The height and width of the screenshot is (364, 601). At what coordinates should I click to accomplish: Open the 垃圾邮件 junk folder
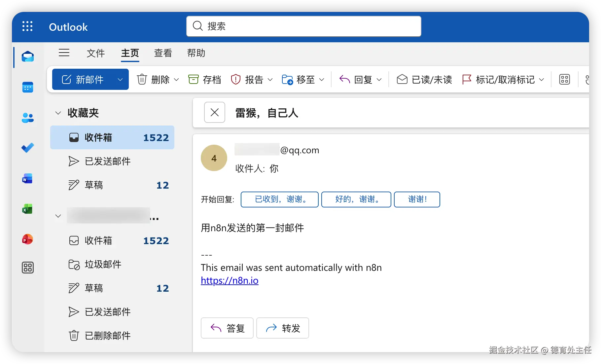coord(112,264)
